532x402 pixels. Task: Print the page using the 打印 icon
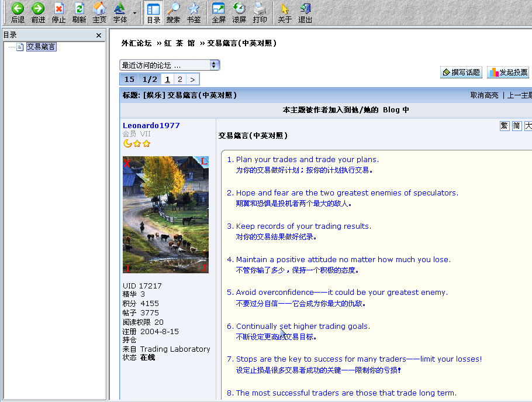(260, 12)
